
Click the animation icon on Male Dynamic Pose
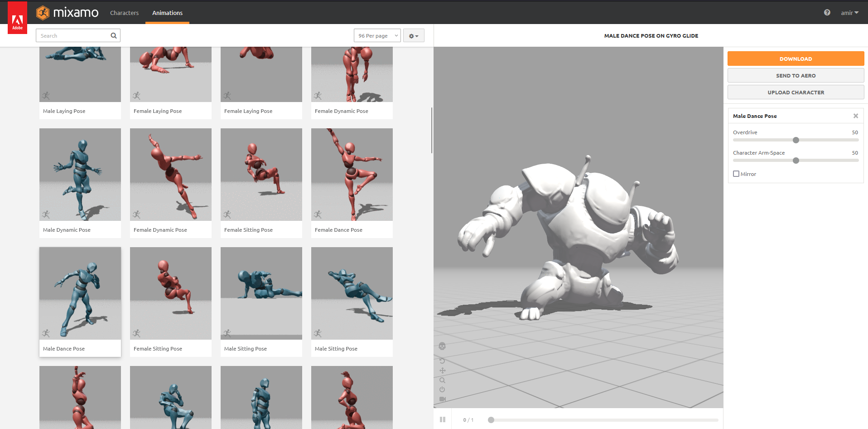coord(46,214)
